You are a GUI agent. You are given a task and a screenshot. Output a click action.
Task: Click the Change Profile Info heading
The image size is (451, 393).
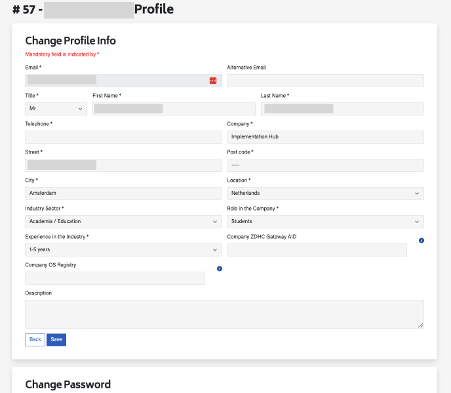tap(71, 41)
